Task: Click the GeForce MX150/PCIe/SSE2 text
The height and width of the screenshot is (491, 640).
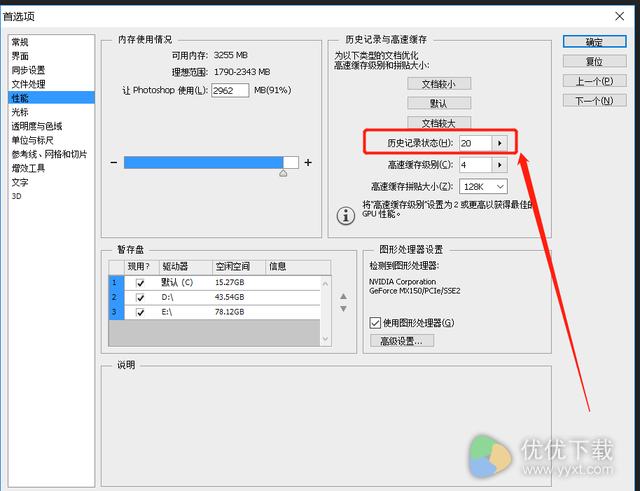Action: click(415, 291)
